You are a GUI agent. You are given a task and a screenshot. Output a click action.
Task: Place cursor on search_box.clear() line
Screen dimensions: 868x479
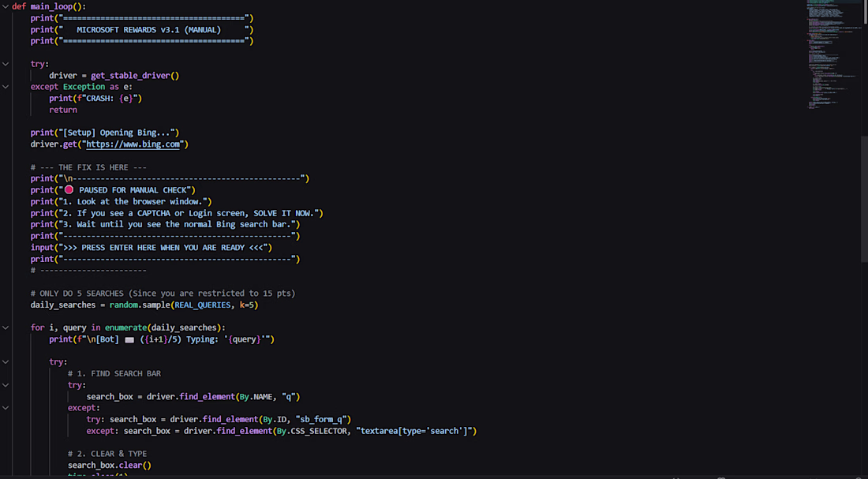click(110, 465)
